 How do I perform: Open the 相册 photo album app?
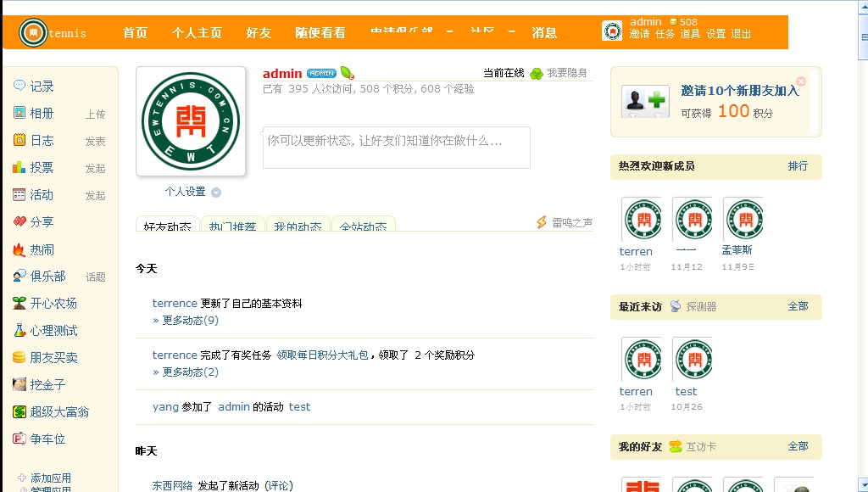(x=42, y=114)
